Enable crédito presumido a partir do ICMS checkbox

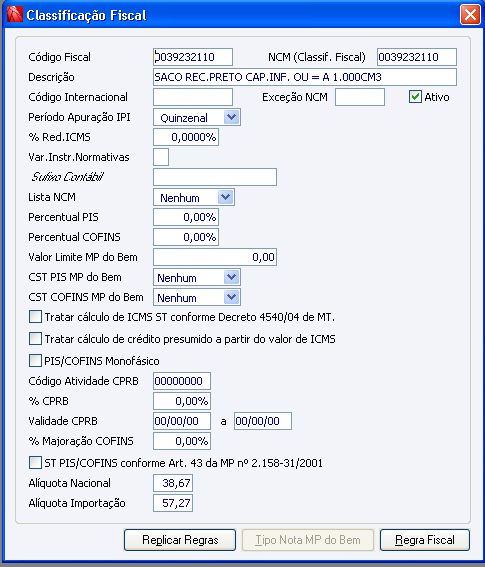[35, 339]
